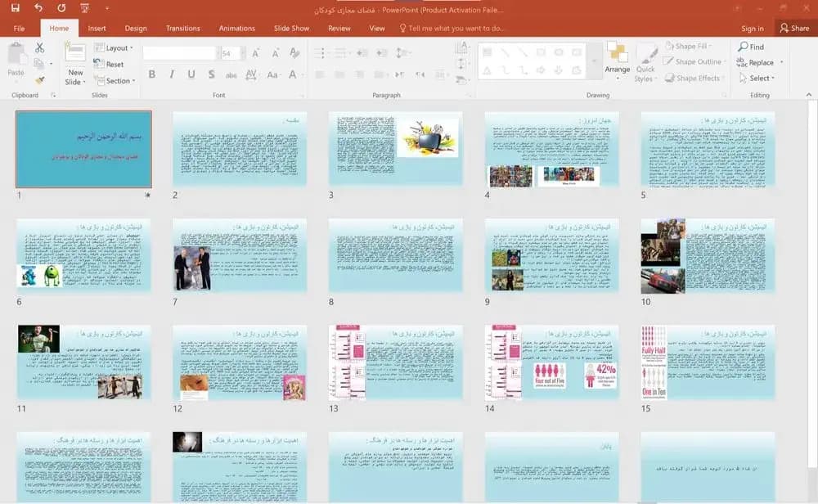Clear all text formatting
The height and width of the screenshot is (504, 818).
[294, 53]
